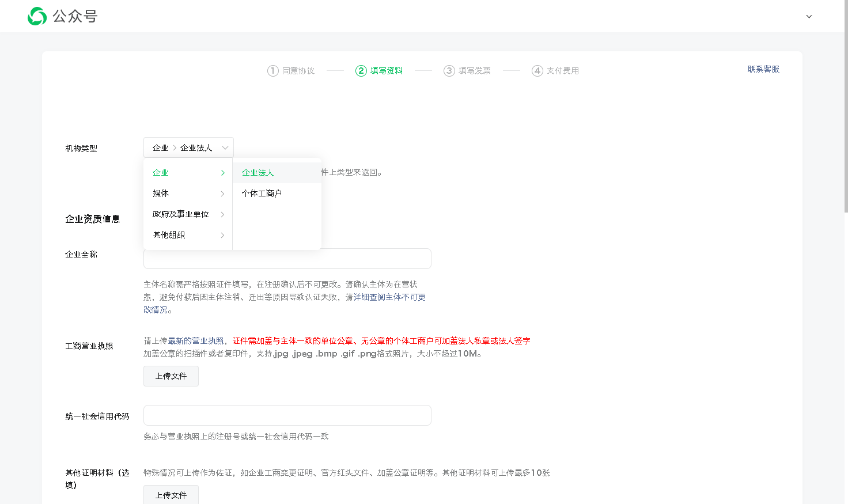848x504 pixels.
Task: Open the 详细查阅主体不可更改情况 link
Action: point(389,297)
